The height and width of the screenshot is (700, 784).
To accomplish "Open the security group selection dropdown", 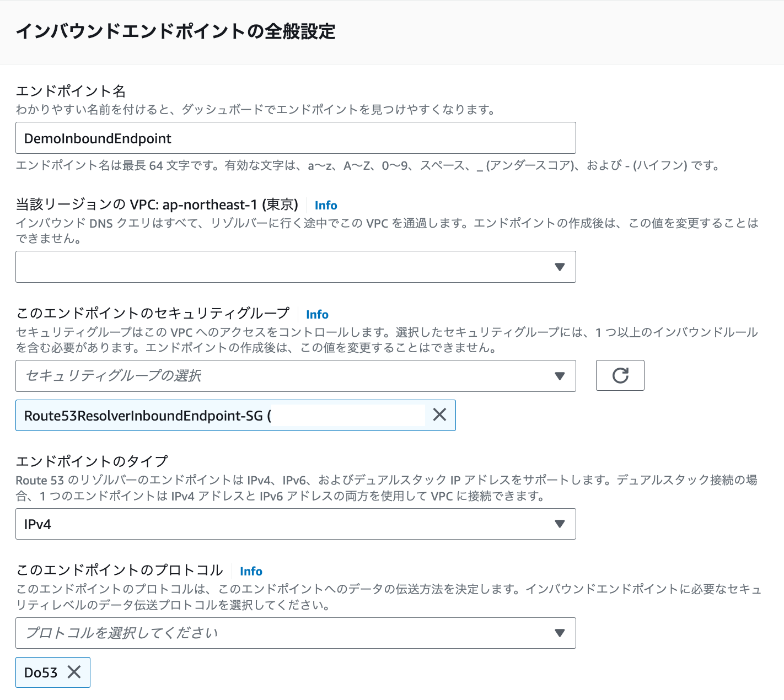I will tap(296, 376).
